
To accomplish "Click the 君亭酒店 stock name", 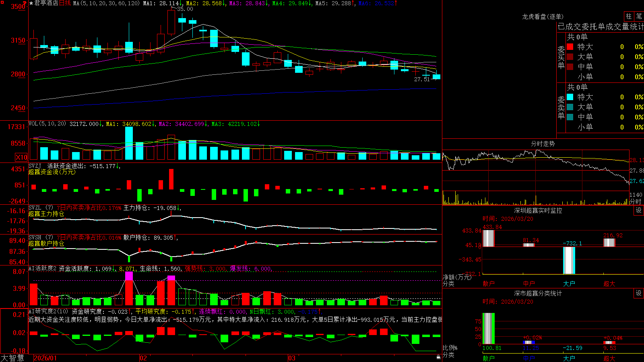I will (x=46, y=3).
